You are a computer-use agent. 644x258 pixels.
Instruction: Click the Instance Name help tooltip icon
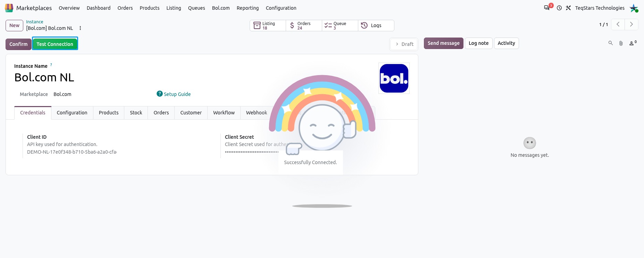coord(51,65)
